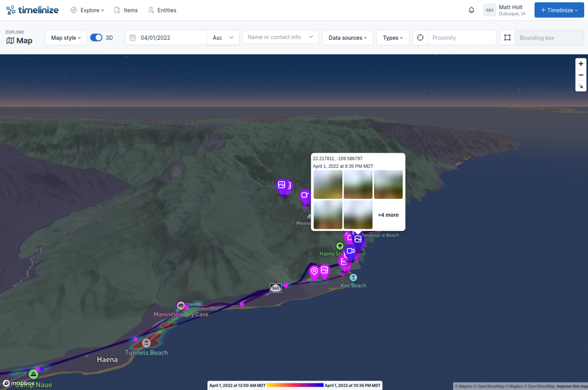The height and width of the screenshot is (390, 588).
Task: Click the calendar icon beside date
Action: pos(133,38)
